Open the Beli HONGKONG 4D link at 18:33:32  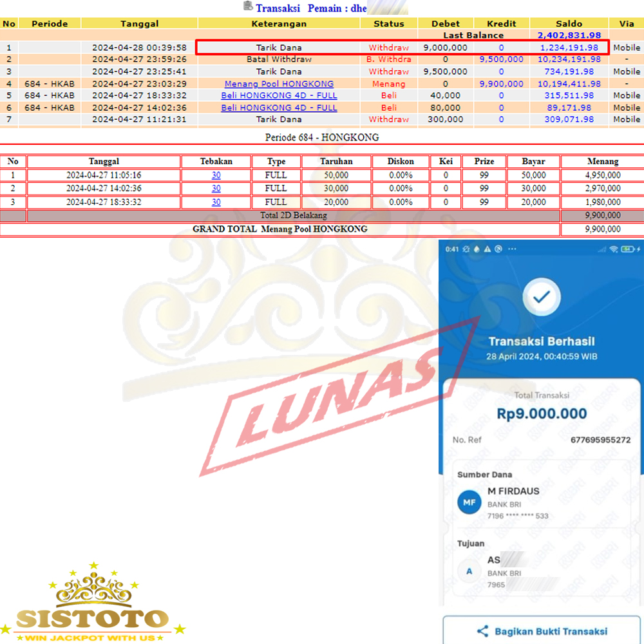click(279, 95)
